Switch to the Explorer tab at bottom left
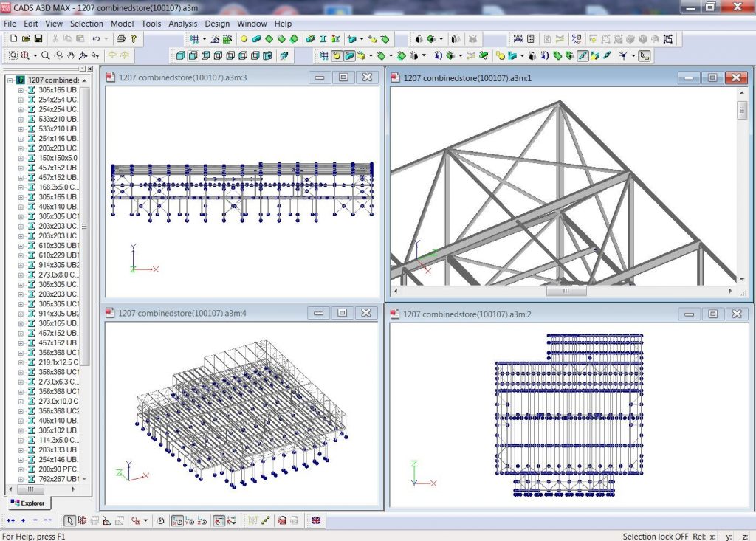The image size is (756, 541). click(x=30, y=503)
